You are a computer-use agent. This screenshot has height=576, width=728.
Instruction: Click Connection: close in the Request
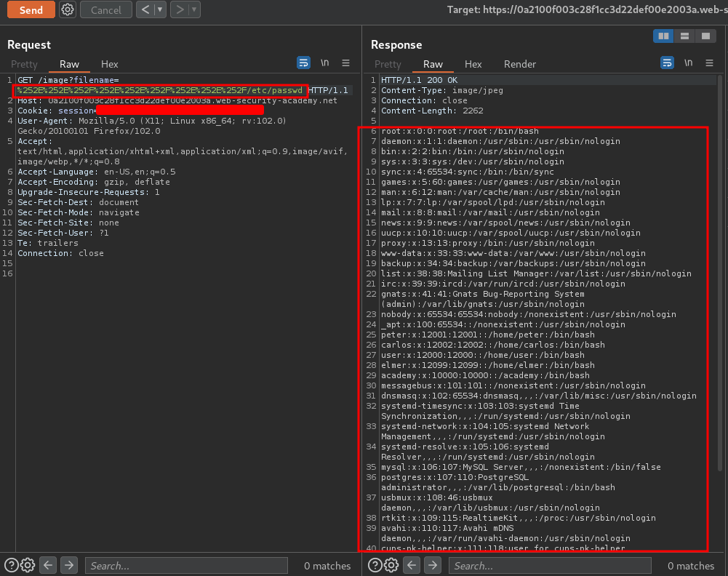[61, 253]
